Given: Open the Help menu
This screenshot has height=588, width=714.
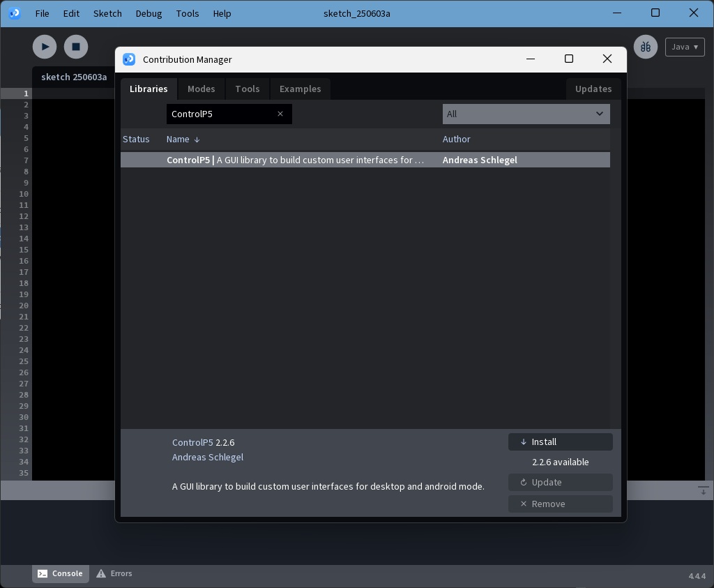Looking at the screenshot, I should [222, 14].
